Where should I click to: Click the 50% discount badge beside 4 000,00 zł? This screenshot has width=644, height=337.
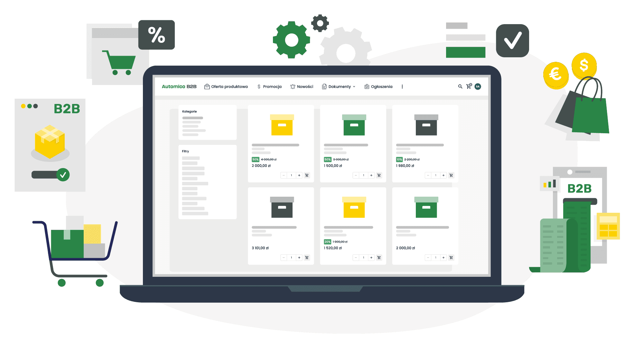click(256, 159)
